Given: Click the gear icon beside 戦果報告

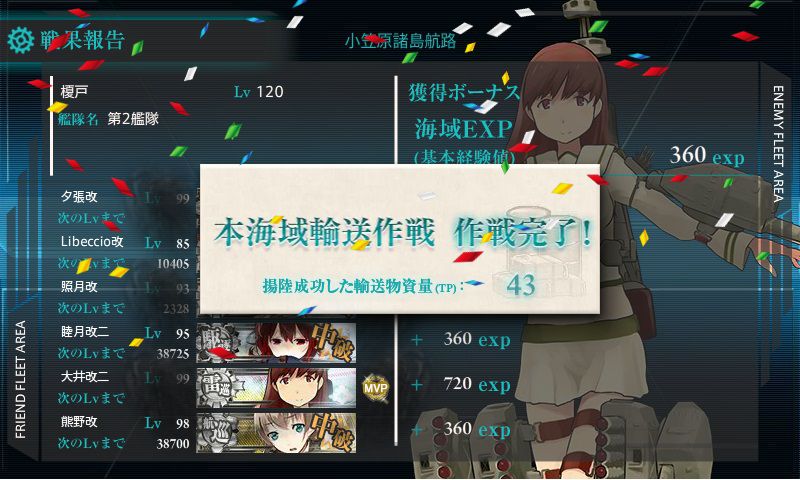Looking at the screenshot, I should tap(21, 41).
